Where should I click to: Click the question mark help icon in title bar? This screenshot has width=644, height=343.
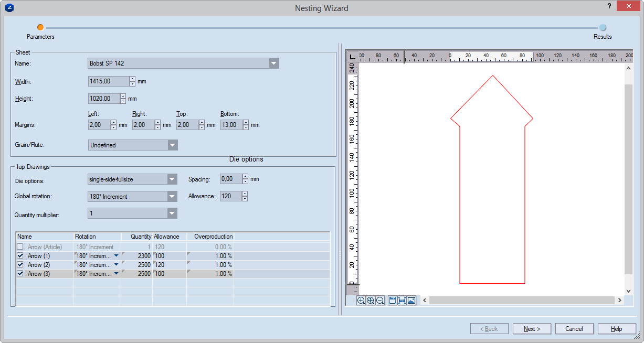tap(609, 6)
